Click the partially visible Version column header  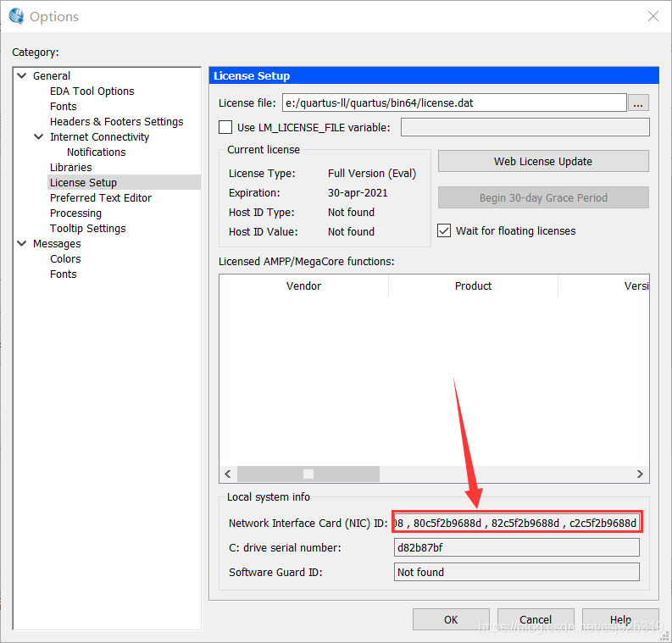coord(604,285)
